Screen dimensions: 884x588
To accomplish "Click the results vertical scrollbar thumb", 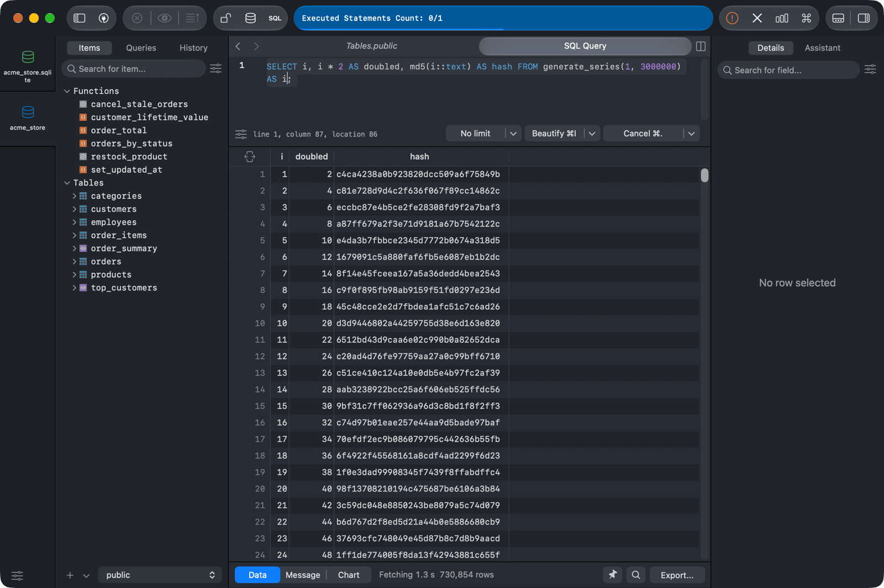I will click(x=704, y=176).
